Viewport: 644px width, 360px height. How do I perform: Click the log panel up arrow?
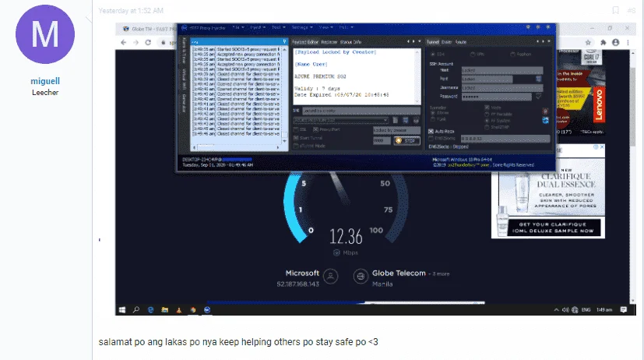(x=284, y=49)
